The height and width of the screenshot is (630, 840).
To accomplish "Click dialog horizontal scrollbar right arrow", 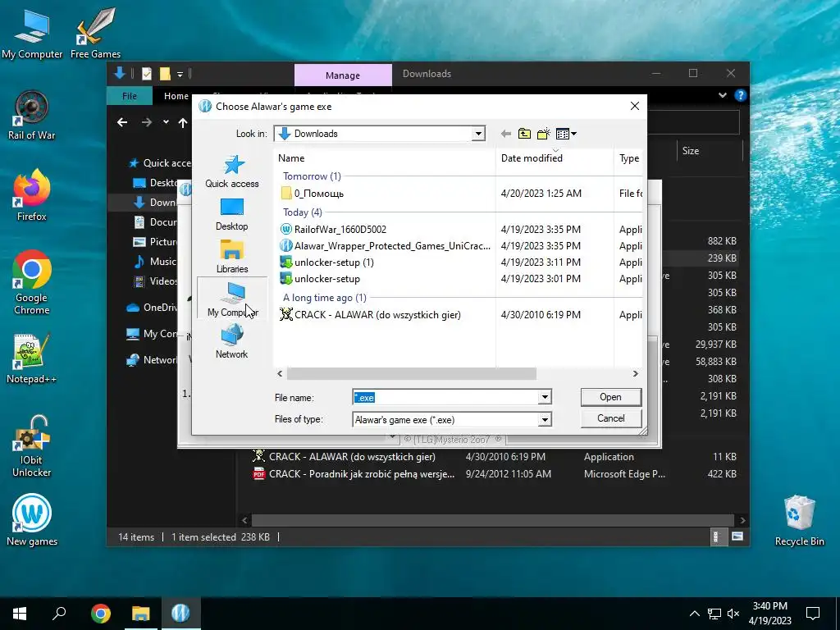I will click(636, 374).
